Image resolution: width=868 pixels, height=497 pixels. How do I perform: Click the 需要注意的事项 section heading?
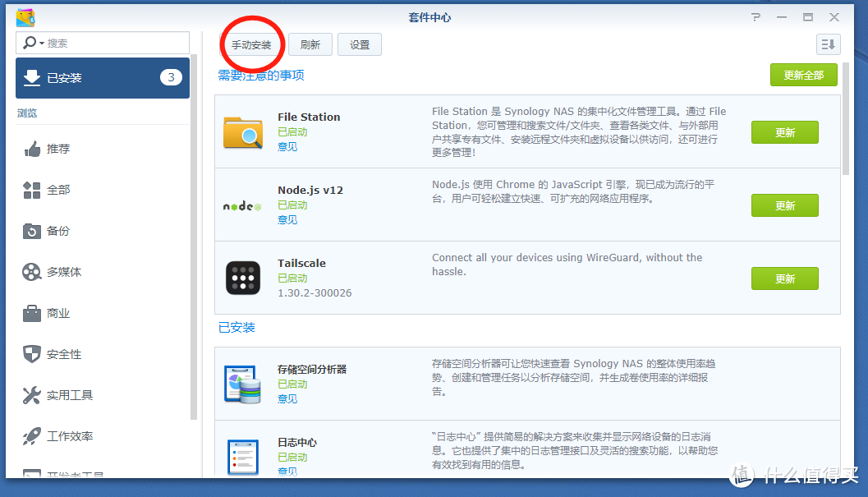[261, 76]
